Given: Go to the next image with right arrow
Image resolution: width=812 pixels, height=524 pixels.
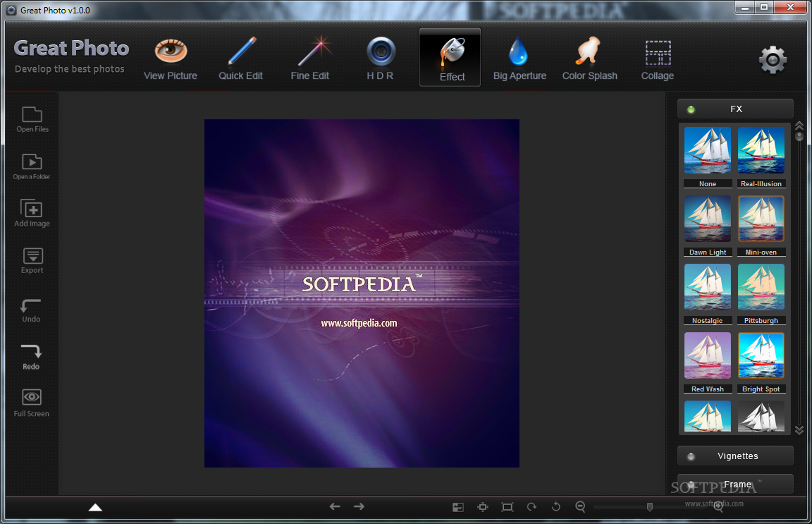Looking at the screenshot, I should click(359, 506).
